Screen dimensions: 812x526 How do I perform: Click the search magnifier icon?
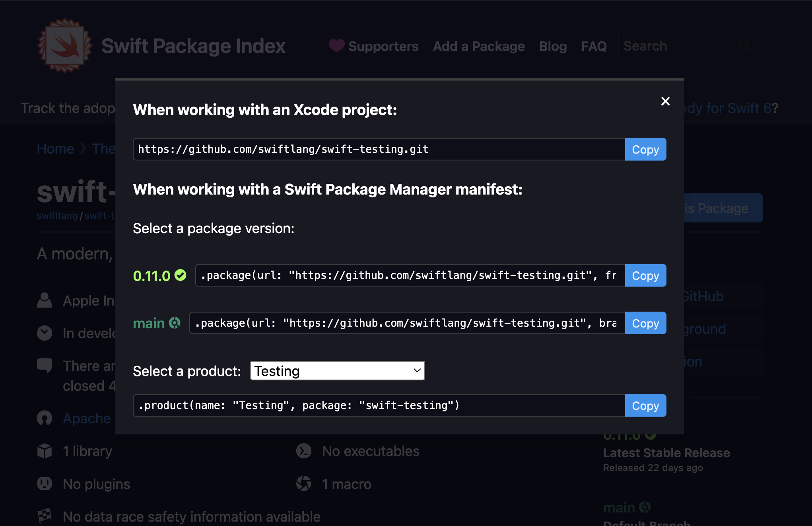click(x=744, y=46)
